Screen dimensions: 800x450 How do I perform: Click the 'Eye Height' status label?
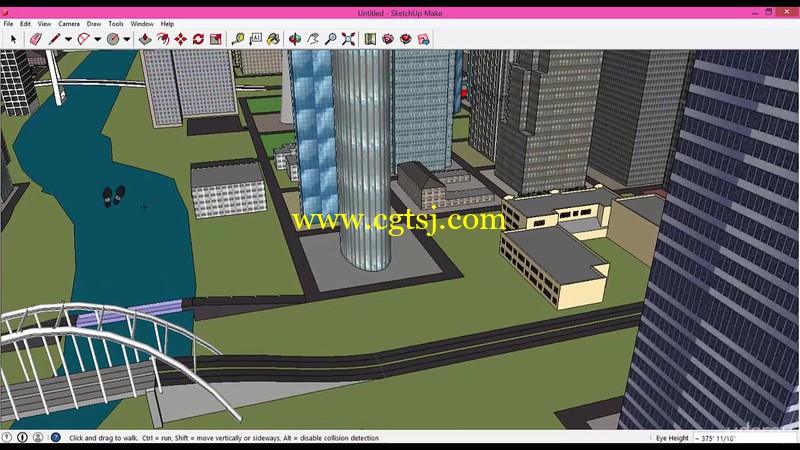coord(672,438)
